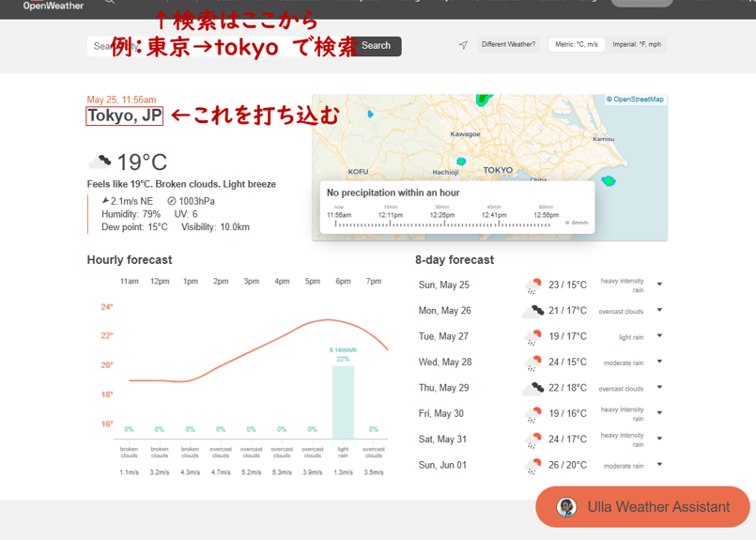Click the Tokyo, JP city heading
756x540 pixels.
click(124, 116)
